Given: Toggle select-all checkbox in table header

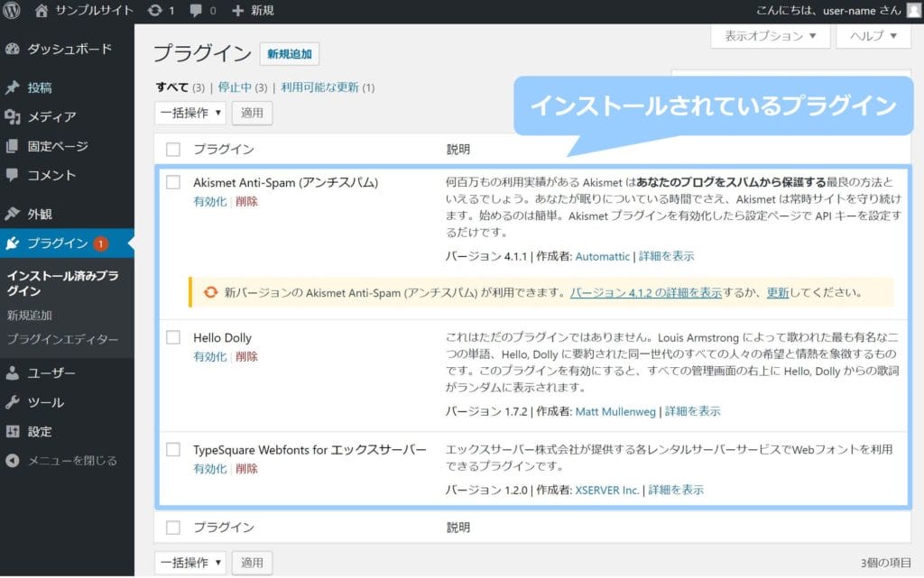Looking at the screenshot, I should tap(173, 150).
